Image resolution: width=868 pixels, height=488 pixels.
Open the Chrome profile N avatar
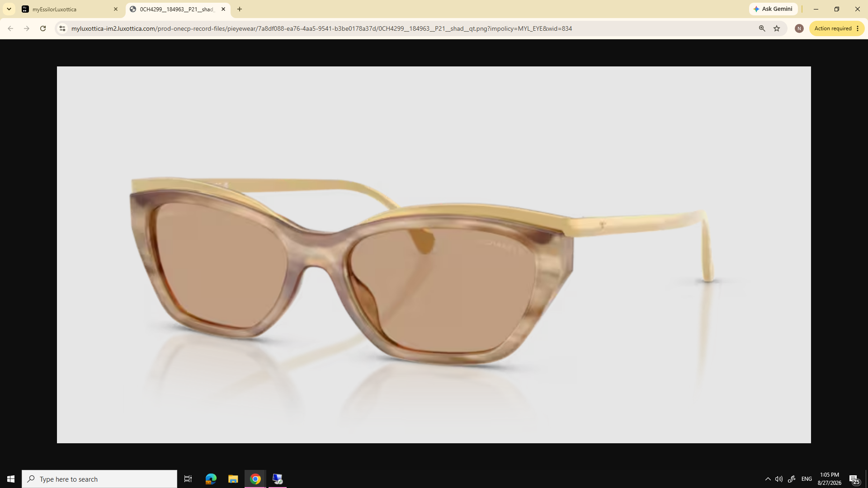(799, 28)
